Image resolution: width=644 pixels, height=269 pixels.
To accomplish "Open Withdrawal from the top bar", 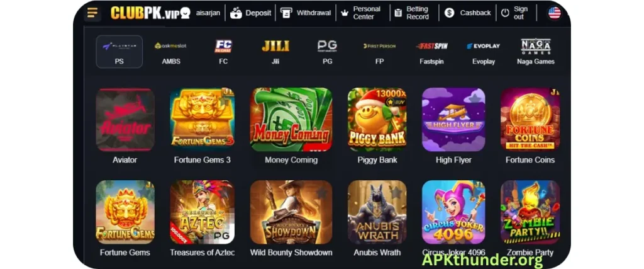I will pyautogui.click(x=306, y=13).
